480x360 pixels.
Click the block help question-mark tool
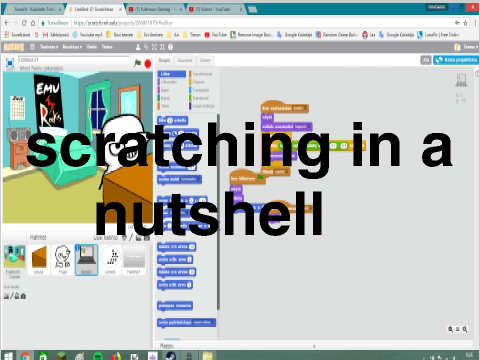pos(170,47)
